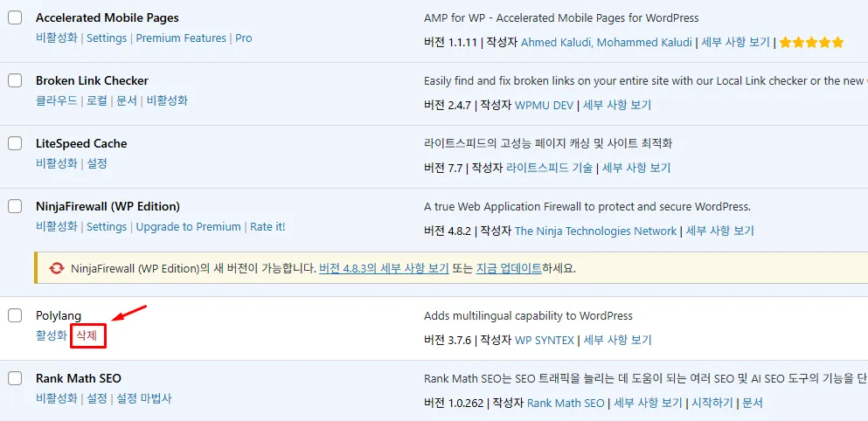Screen dimensions: 868x421
Task: Open 설정 for LiteSpeed Cache
Action: pos(97,163)
